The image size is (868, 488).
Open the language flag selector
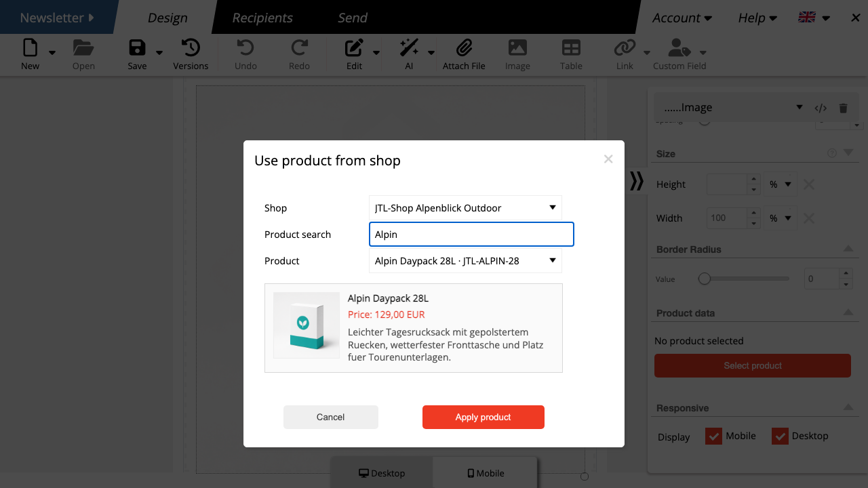(814, 18)
